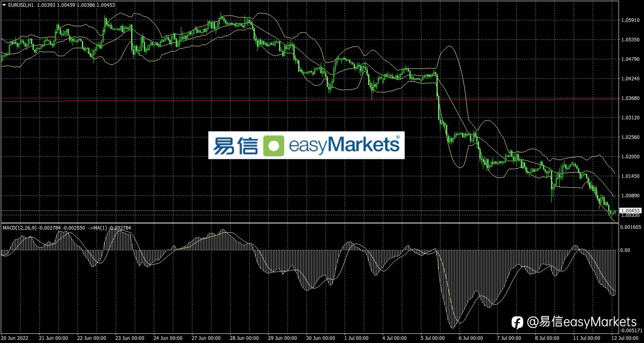Click the 28 Jun 00:00 time label
This screenshot has height=343, width=644.
[x=244, y=338]
